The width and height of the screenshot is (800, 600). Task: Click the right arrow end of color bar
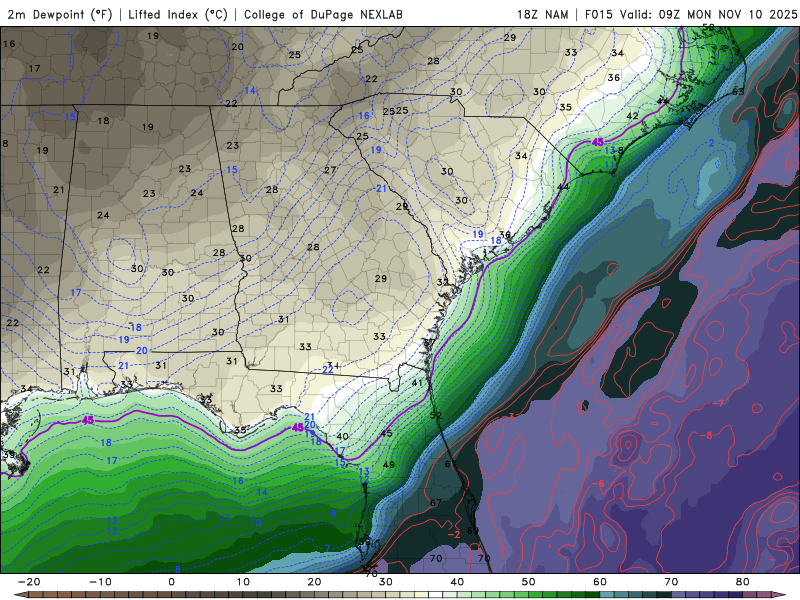point(781,595)
